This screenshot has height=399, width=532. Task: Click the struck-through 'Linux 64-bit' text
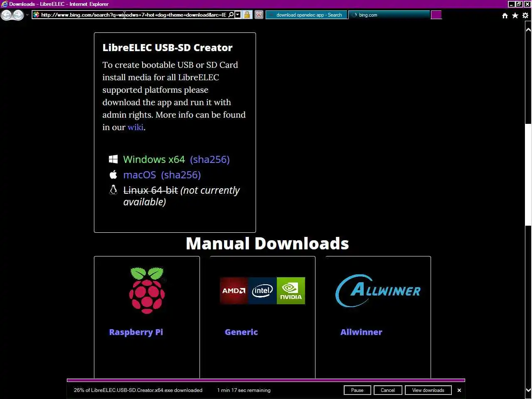coord(150,190)
